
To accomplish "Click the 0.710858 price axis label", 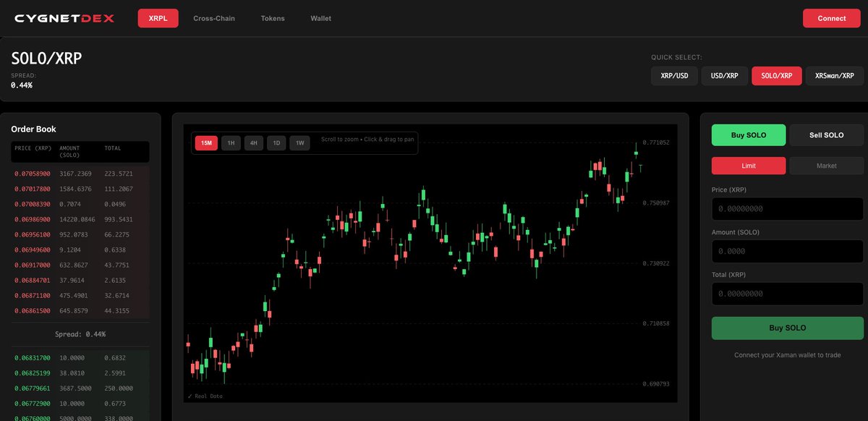I will tap(656, 323).
